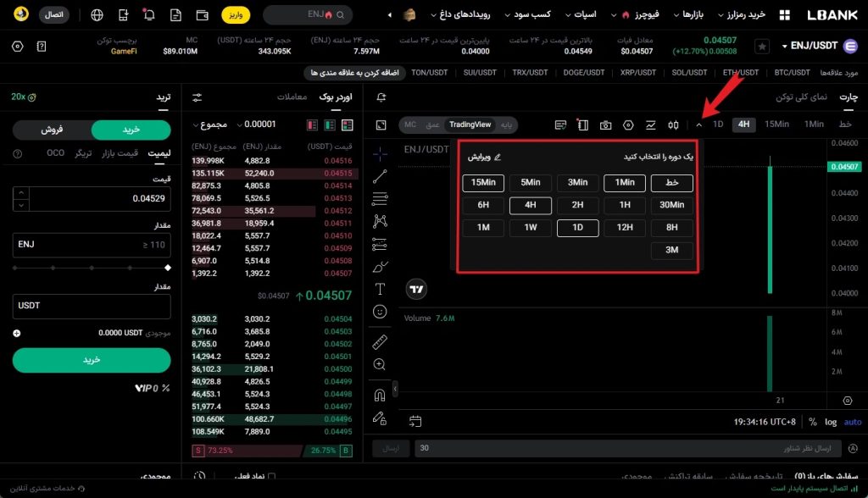This screenshot has width=868, height=498.
Task: Select the trend line drawing tool
Action: (380, 176)
